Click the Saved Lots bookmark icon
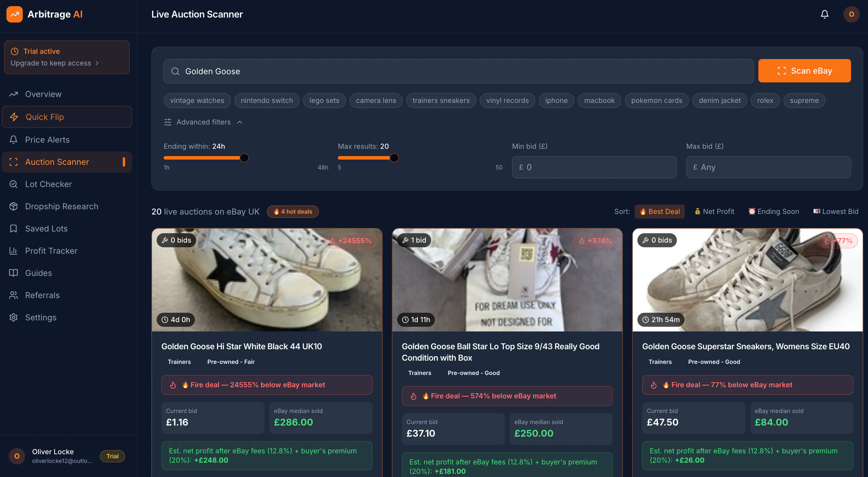Viewport: 868px width, 477px height. click(x=13, y=229)
